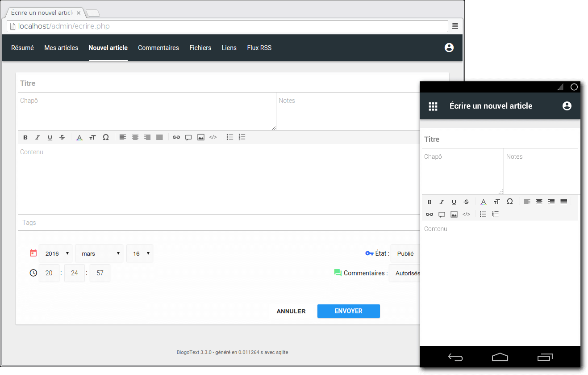Screen dimensions: 588x375
Task: Apply strikethrough in desktop editor toolbar
Action: click(62, 138)
